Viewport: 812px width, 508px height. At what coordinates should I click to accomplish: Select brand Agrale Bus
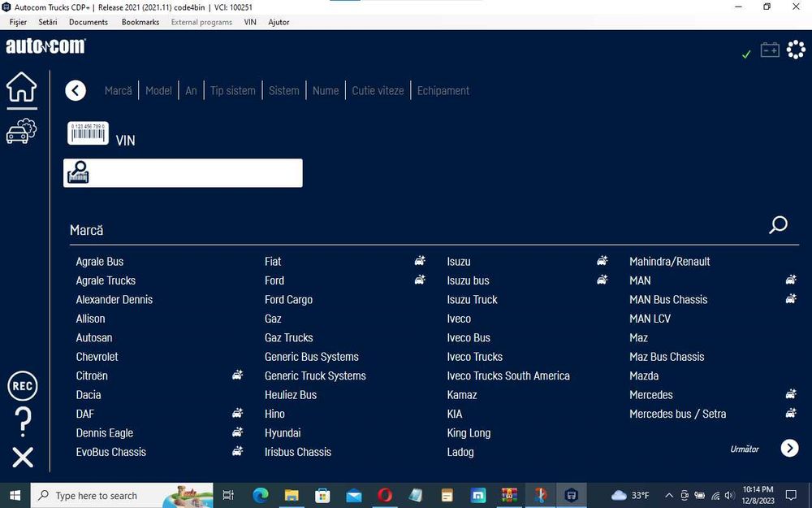click(100, 262)
